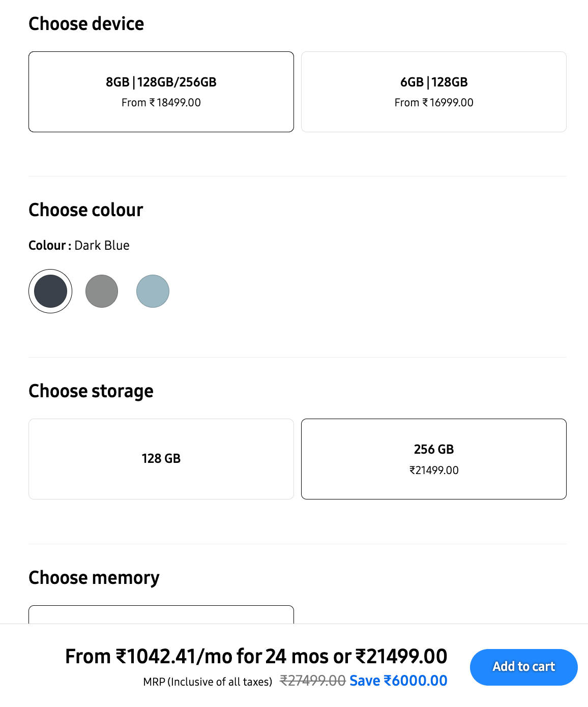Click the Choose colour heading
The height and width of the screenshot is (707, 588).
point(85,210)
